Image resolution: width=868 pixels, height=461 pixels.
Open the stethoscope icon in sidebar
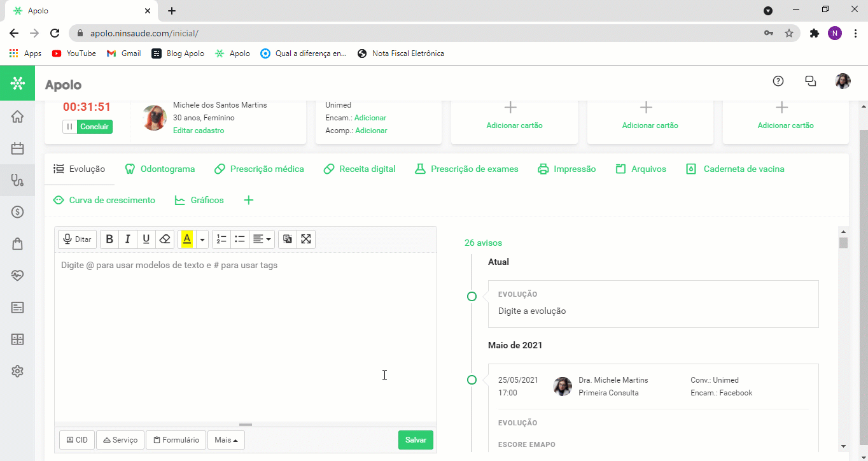tap(17, 180)
